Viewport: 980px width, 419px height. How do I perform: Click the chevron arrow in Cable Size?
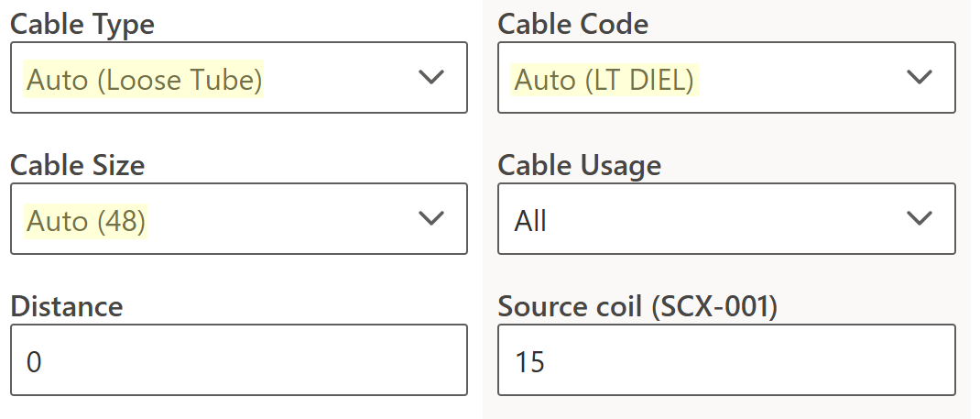tap(430, 219)
